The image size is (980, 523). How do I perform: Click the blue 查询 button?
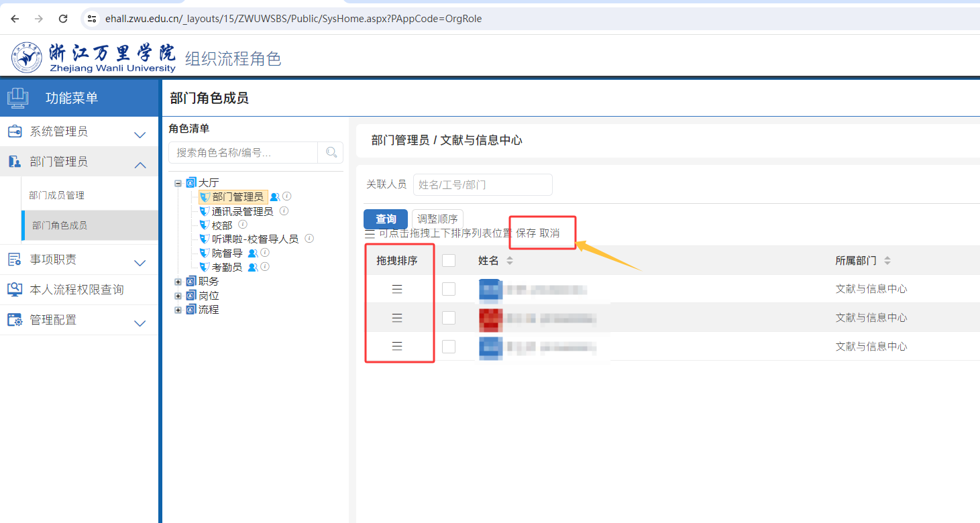(x=385, y=219)
